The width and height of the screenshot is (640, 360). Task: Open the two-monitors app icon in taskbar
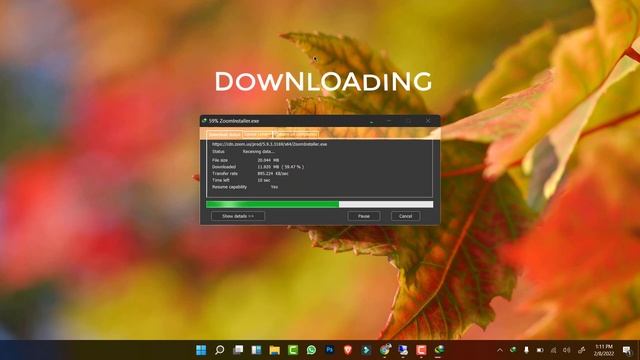pyautogui.click(x=403, y=350)
